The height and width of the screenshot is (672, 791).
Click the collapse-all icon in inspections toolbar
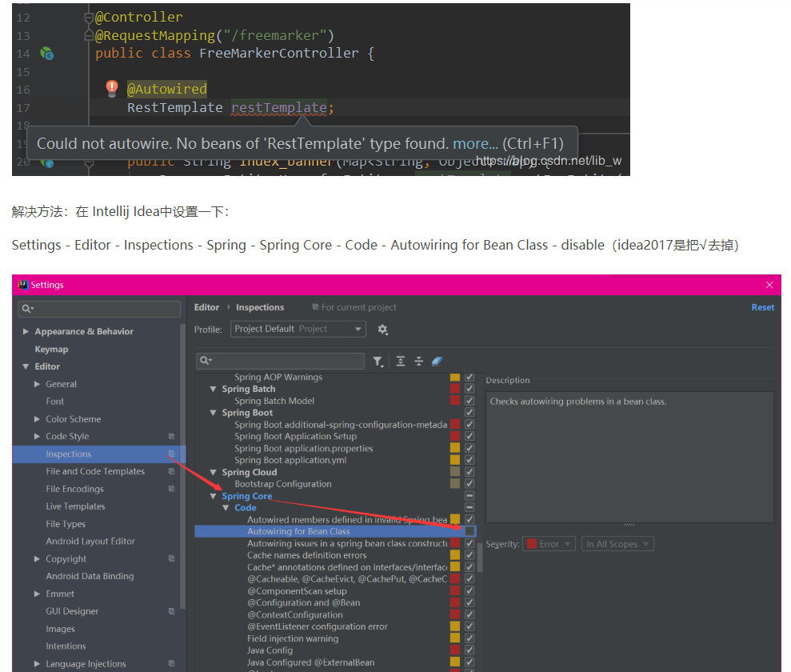click(418, 362)
